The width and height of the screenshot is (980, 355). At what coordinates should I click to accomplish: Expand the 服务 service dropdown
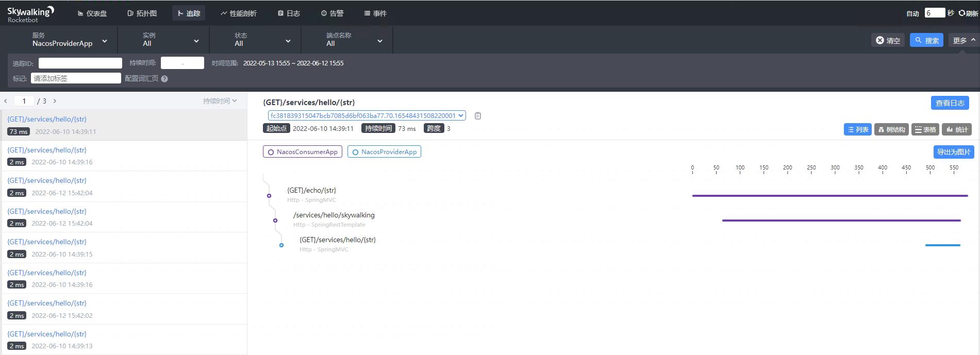(70, 40)
